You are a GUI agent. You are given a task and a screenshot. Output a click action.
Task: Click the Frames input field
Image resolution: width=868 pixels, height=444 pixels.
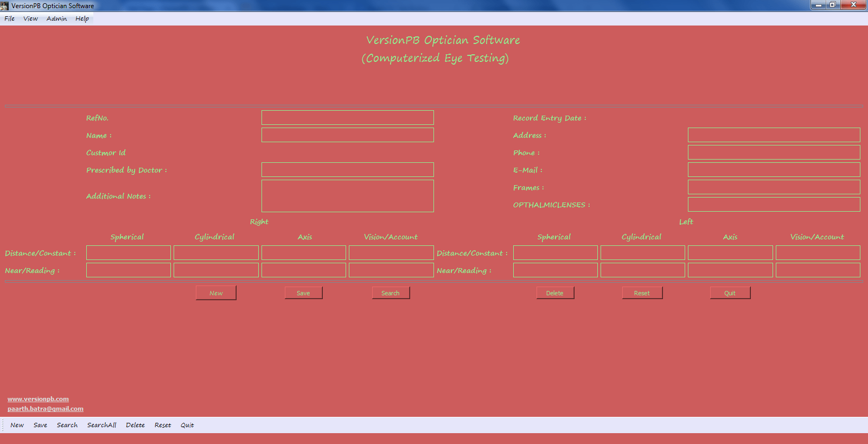[x=774, y=187]
